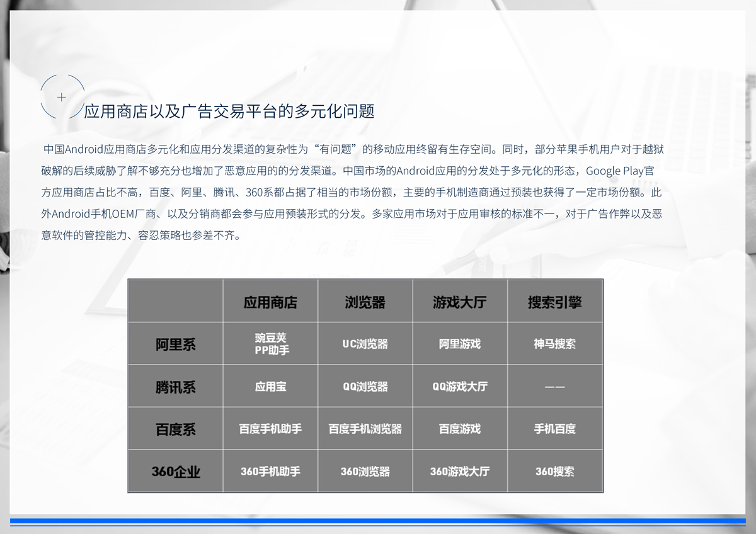Screen dimensions: 756x534
Task: Click the paragraph line starting 方应用商店占比不高
Action: pos(352,192)
